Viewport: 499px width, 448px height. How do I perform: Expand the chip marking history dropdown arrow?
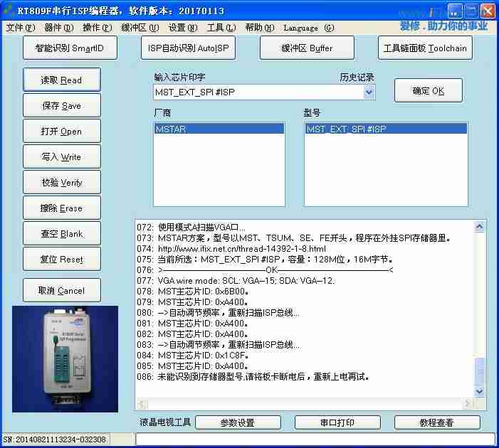click(x=369, y=92)
